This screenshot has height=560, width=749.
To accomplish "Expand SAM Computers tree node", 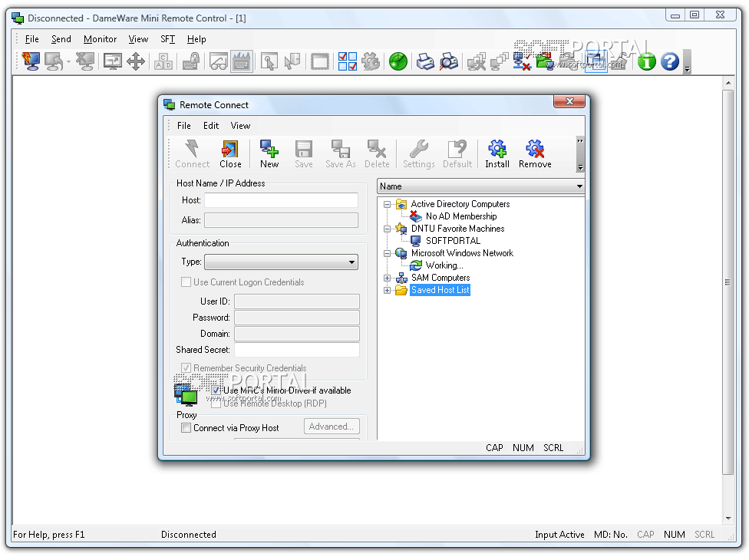I will (x=387, y=278).
